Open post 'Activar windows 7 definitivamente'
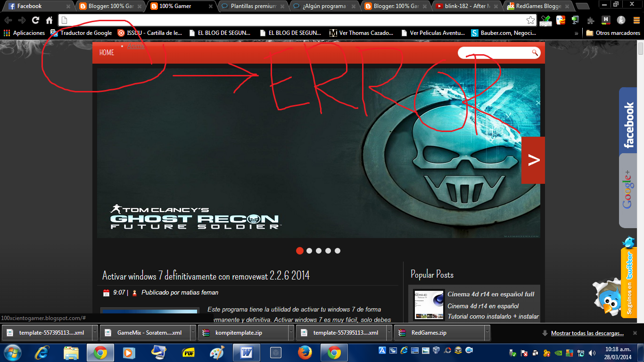Screen dimensions: 644x362 click(x=206, y=275)
